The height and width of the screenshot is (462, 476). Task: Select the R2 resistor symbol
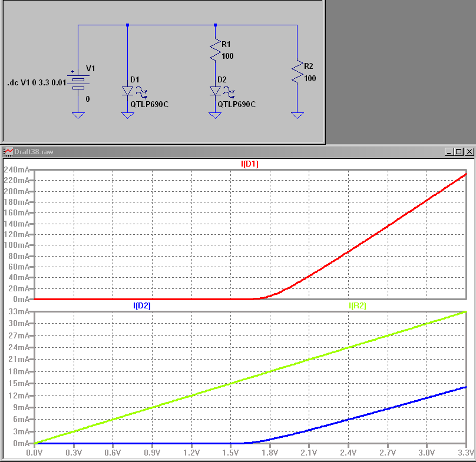[x=297, y=71]
